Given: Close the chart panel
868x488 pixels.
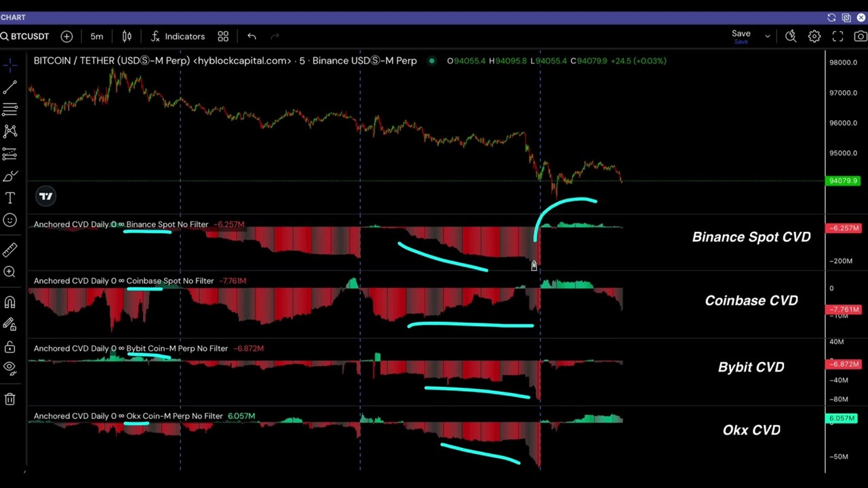Looking at the screenshot, I should point(861,18).
